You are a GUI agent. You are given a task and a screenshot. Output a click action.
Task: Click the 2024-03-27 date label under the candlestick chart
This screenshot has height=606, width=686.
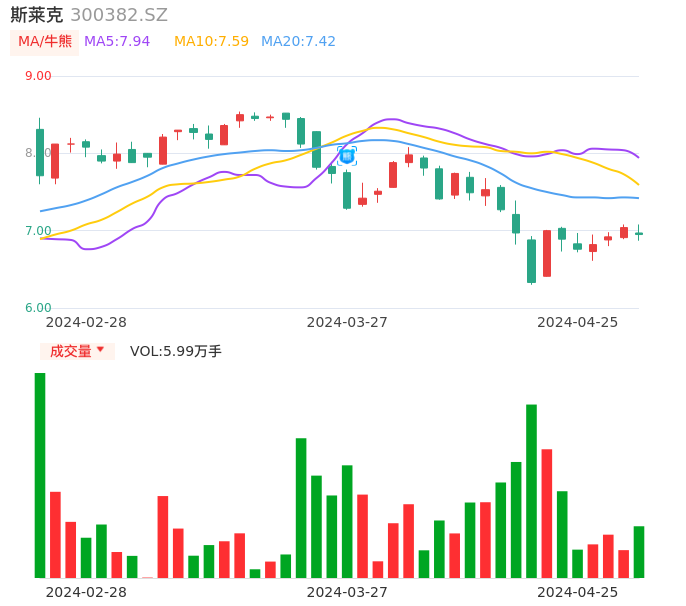(x=347, y=322)
